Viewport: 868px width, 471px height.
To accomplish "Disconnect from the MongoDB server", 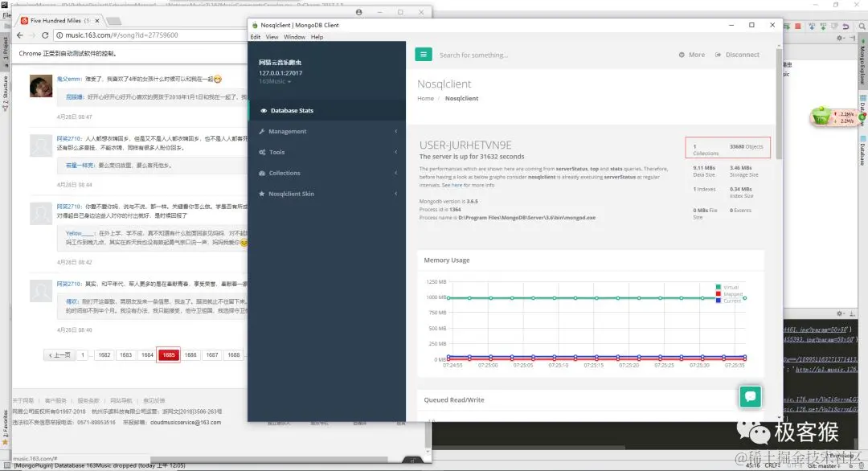I will click(x=737, y=55).
